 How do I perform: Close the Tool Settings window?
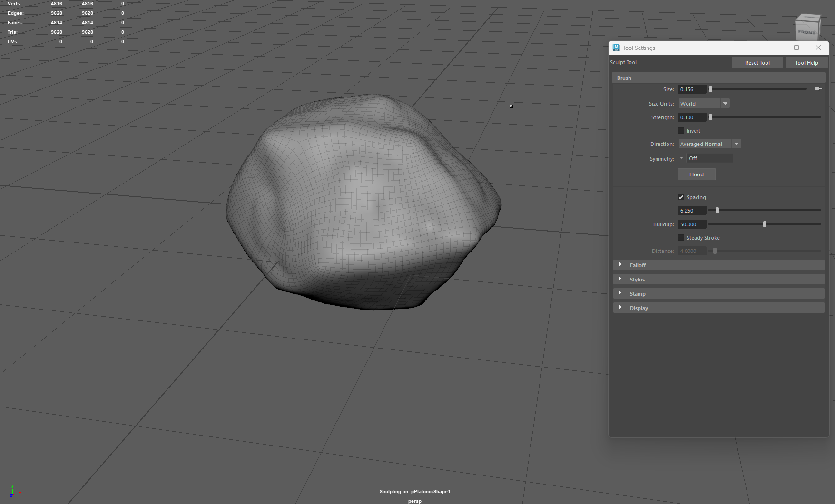click(x=818, y=48)
